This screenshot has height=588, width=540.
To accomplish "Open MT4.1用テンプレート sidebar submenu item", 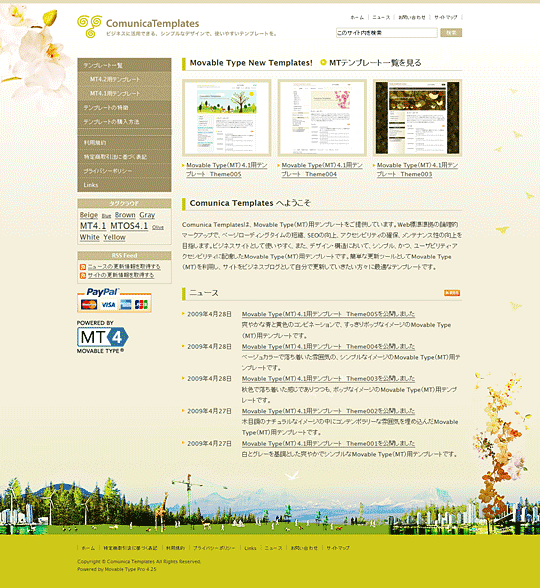I will click(124, 93).
